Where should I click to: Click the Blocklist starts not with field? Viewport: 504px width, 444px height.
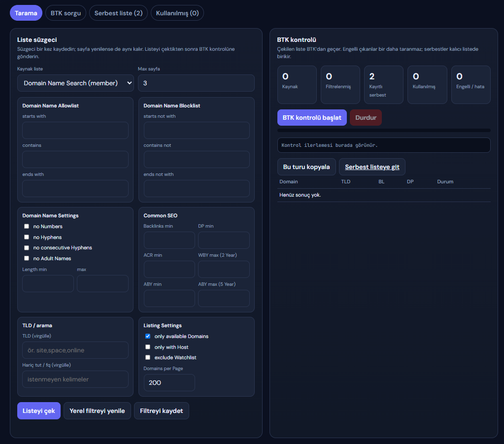coord(197,130)
